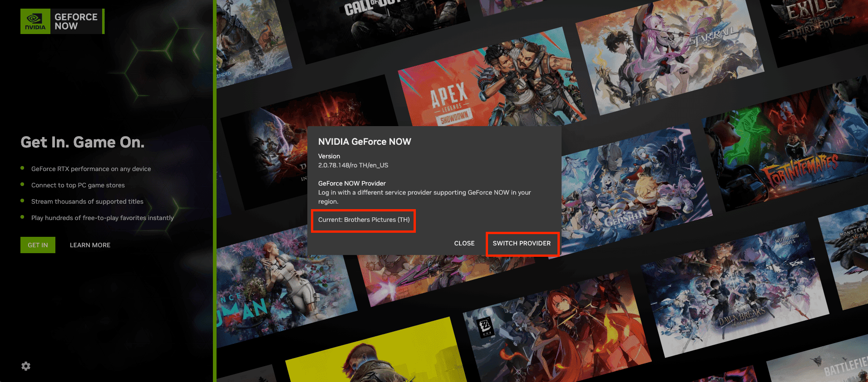Dismiss the dialog with the CLOSE button
The height and width of the screenshot is (382, 868).
(x=464, y=243)
